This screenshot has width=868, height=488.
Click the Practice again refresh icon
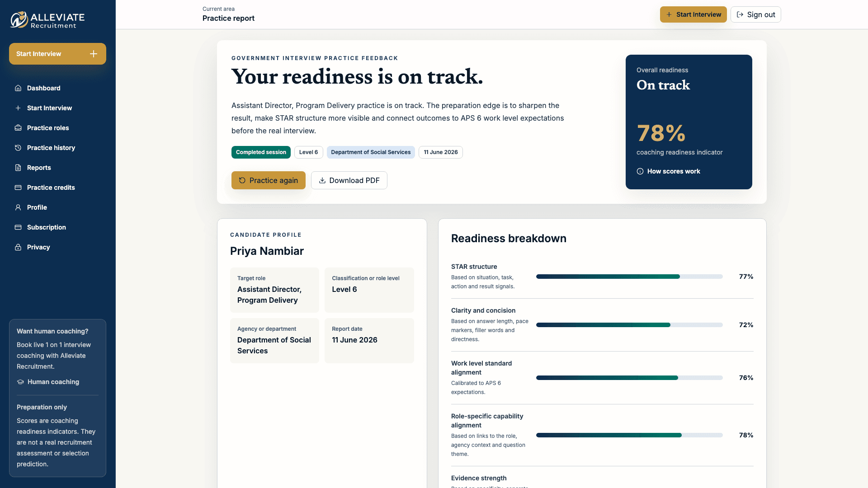(242, 180)
